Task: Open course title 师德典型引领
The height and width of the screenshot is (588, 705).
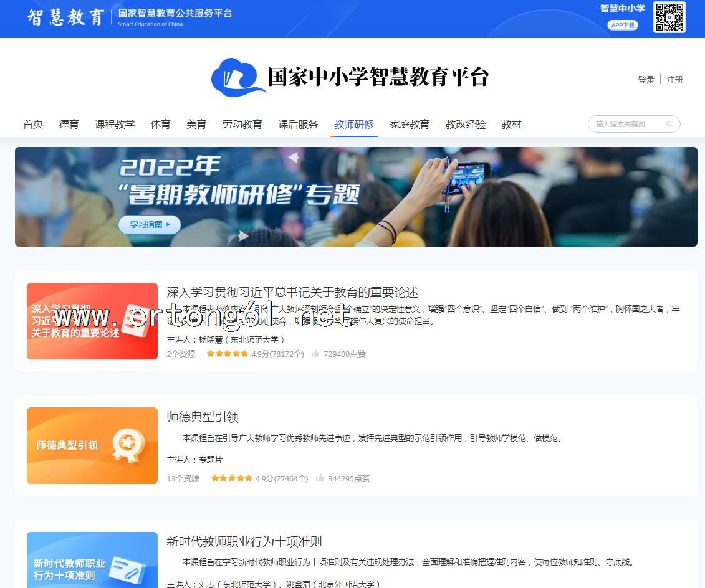Action: click(x=203, y=417)
